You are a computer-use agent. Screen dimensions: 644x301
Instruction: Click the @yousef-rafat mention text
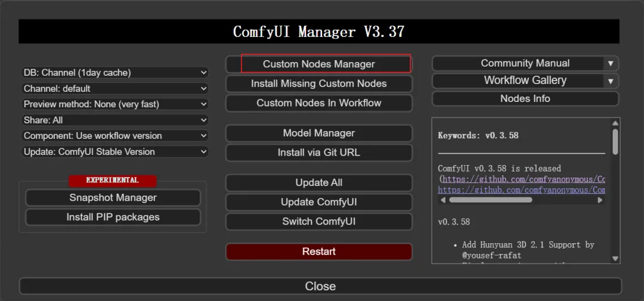[x=491, y=256]
